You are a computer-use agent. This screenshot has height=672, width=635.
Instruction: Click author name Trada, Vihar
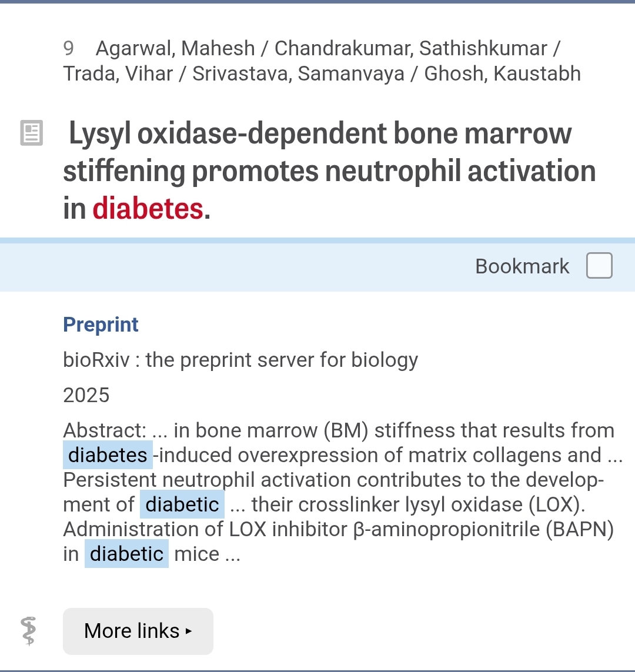coord(118,73)
